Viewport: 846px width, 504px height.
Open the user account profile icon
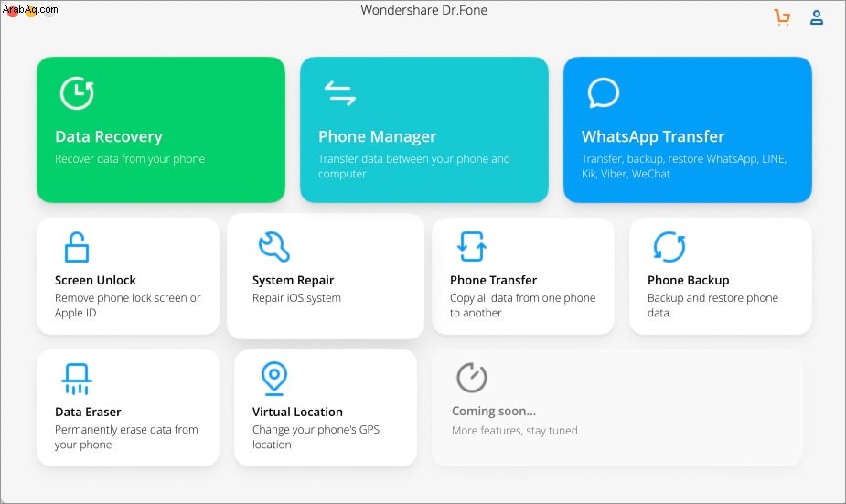(x=817, y=17)
